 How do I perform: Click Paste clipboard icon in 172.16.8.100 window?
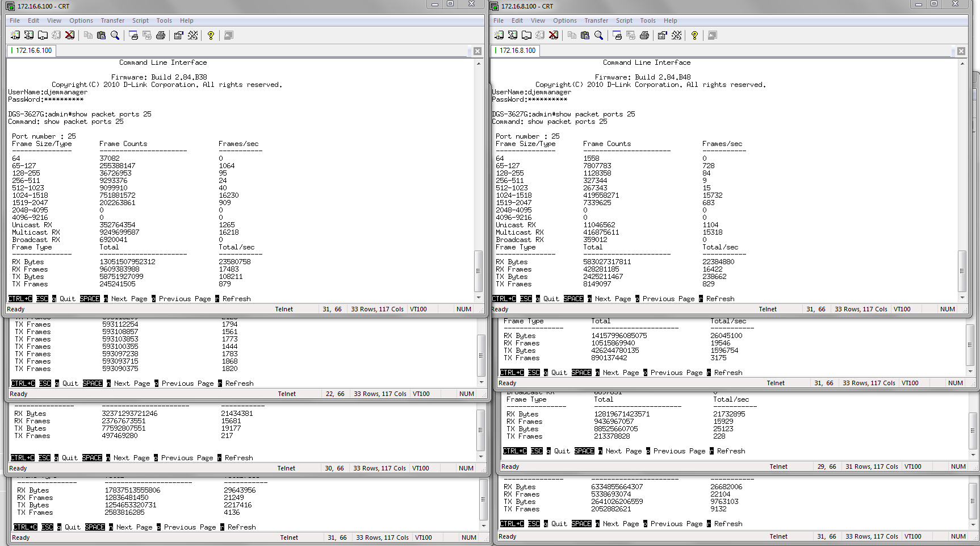[585, 35]
